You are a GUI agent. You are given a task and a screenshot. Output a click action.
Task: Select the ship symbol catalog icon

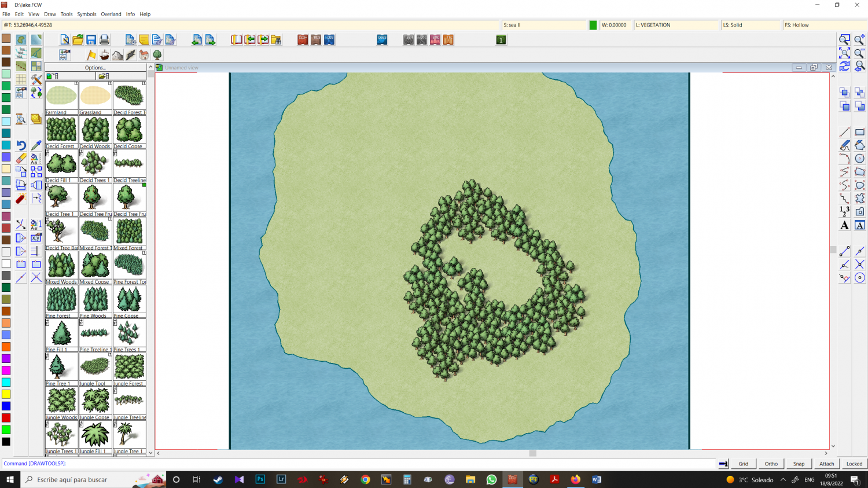104,55
